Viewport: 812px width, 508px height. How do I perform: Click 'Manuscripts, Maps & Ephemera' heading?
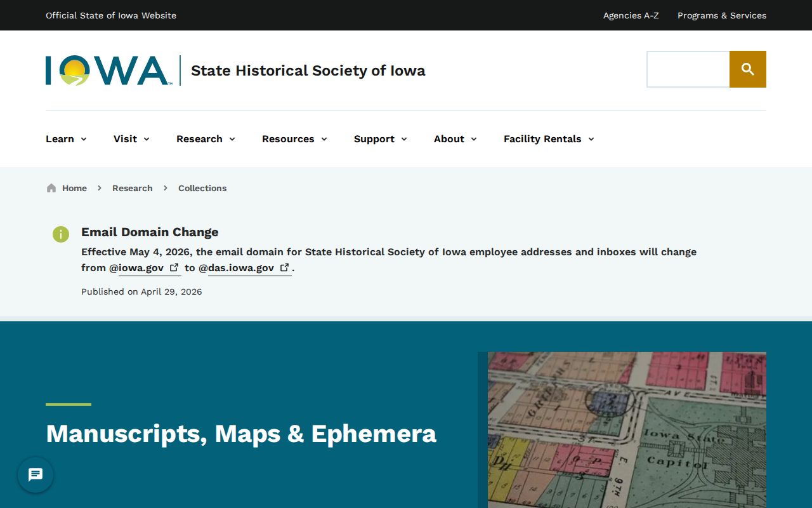coord(241,434)
